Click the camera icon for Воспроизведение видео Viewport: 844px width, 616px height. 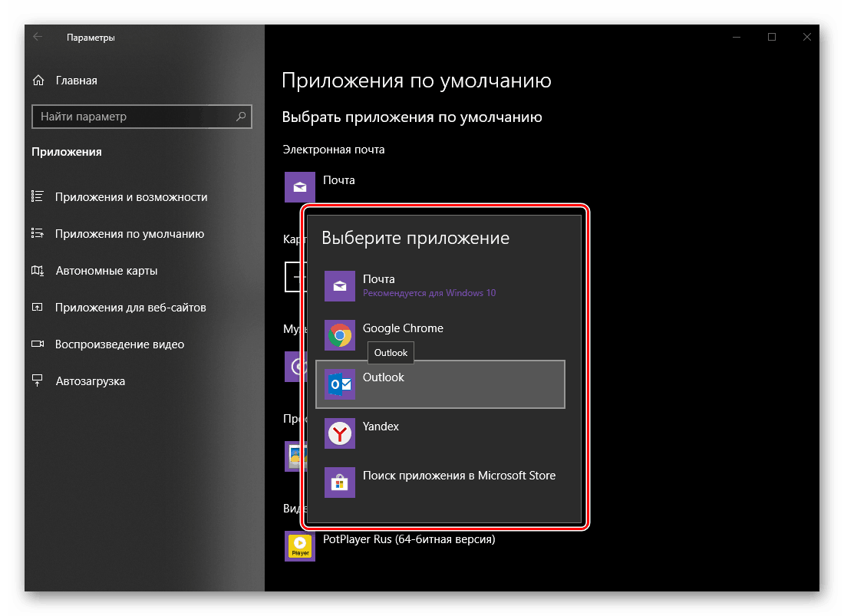pyautogui.click(x=37, y=344)
